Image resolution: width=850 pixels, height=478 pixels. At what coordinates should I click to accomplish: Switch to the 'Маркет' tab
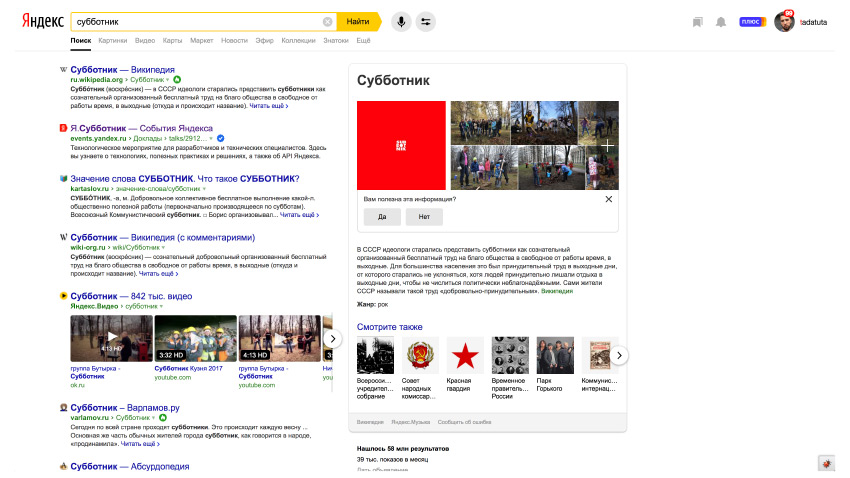pyautogui.click(x=202, y=41)
